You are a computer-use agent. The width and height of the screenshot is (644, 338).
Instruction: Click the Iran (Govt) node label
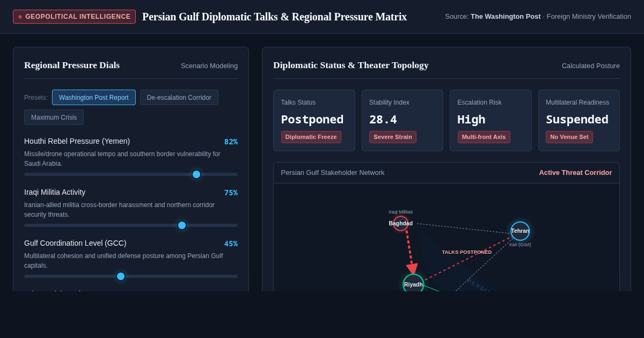pyautogui.click(x=520, y=245)
